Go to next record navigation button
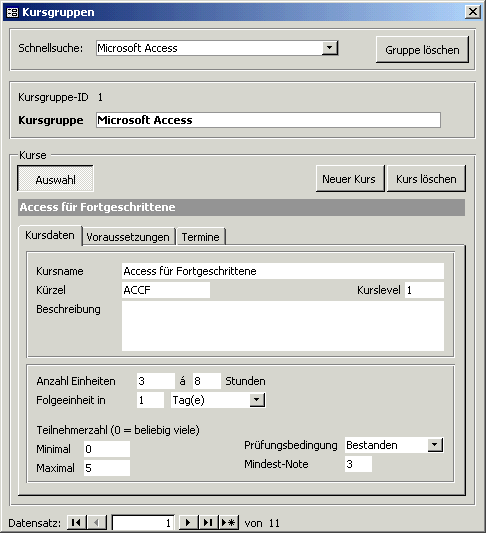Image resolution: width=486 pixels, height=533 pixels. click(188, 522)
